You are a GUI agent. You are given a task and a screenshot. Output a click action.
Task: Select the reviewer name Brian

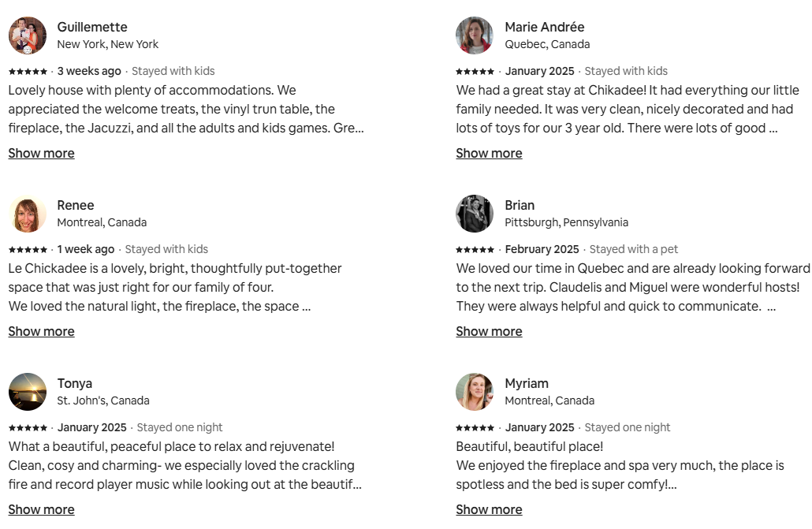pos(520,205)
